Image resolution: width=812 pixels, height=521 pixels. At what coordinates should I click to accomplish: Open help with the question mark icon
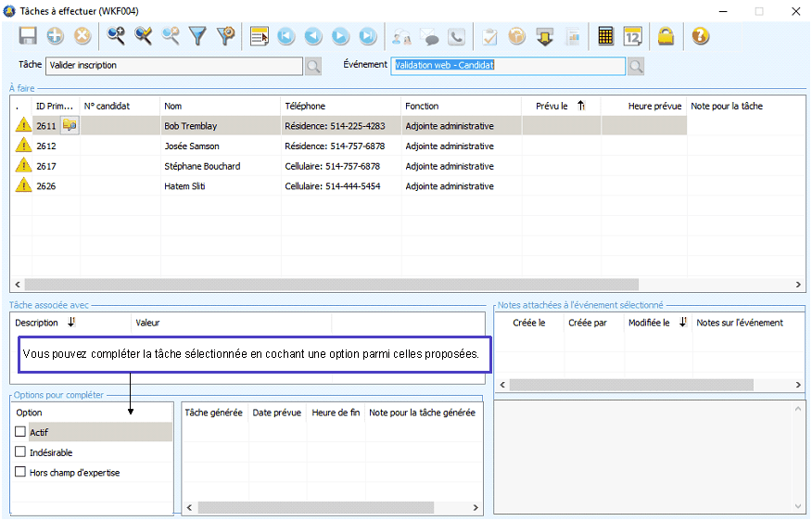pyautogui.click(x=700, y=36)
